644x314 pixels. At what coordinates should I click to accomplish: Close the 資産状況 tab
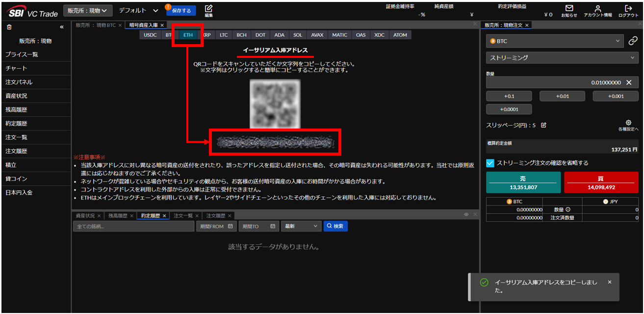tap(99, 216)
